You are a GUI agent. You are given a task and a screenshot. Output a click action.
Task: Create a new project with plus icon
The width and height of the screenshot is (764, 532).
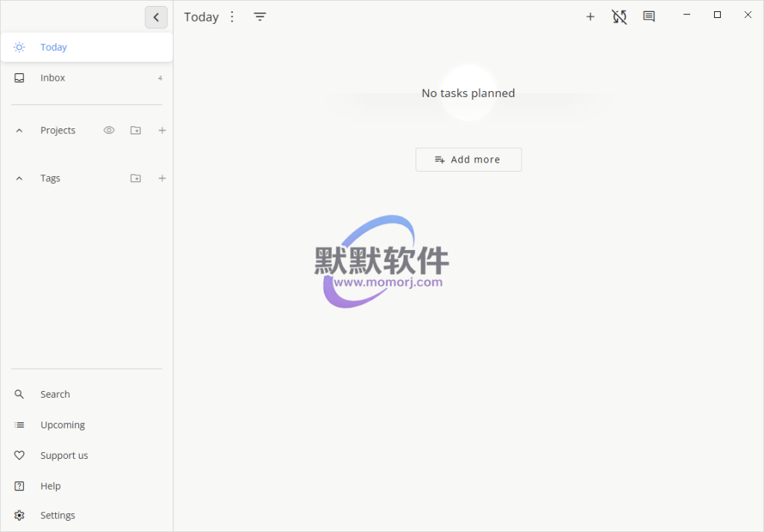pos(162,131)
